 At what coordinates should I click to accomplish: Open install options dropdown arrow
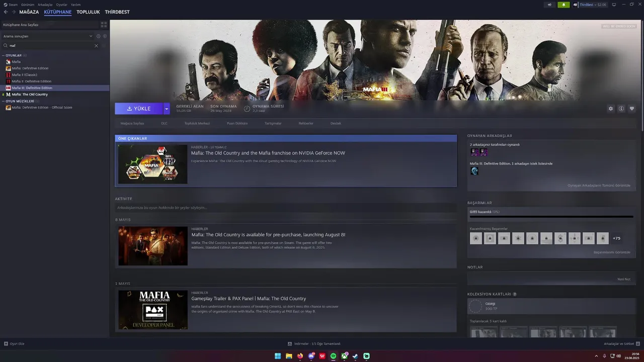pos(167,109)
